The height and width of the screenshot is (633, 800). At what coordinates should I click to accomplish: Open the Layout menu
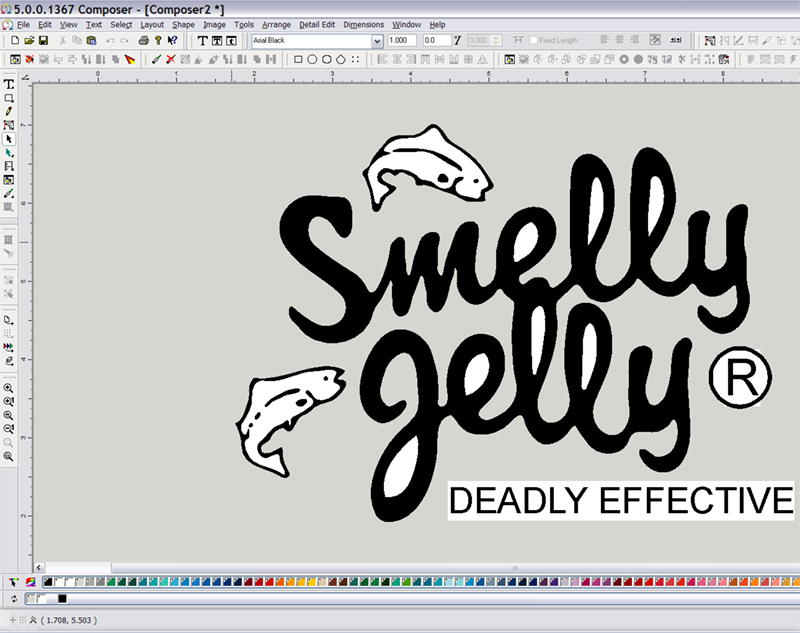point(152,24)
